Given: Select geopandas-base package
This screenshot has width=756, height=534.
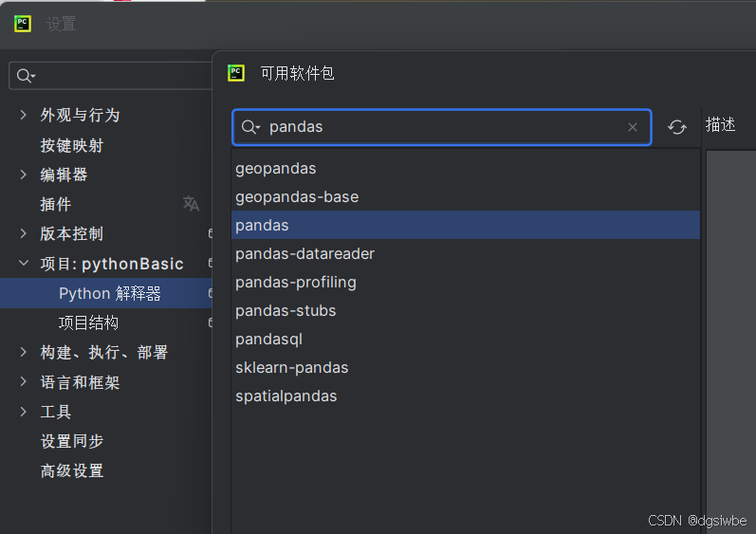Looking at the screenshot, I should [466, 196].
